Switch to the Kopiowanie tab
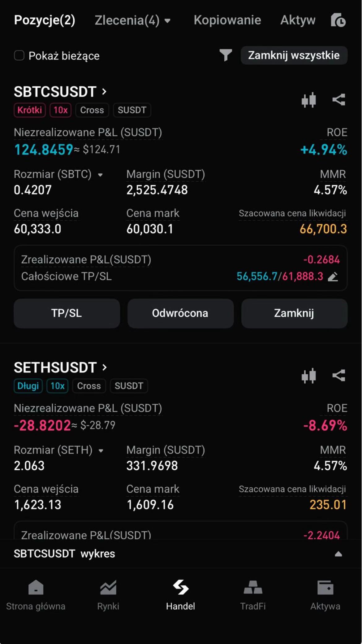Viewport: 362px width, 644px height. point(227,20)
